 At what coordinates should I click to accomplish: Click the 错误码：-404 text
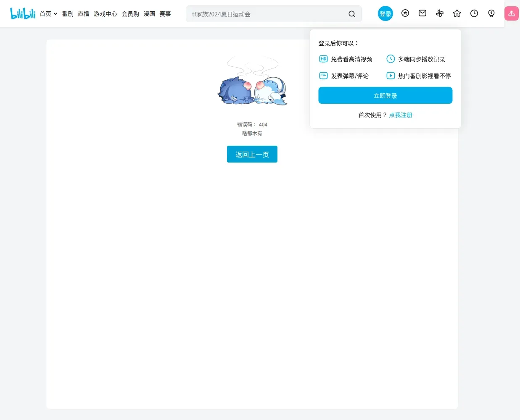click(x=252, y=124)
